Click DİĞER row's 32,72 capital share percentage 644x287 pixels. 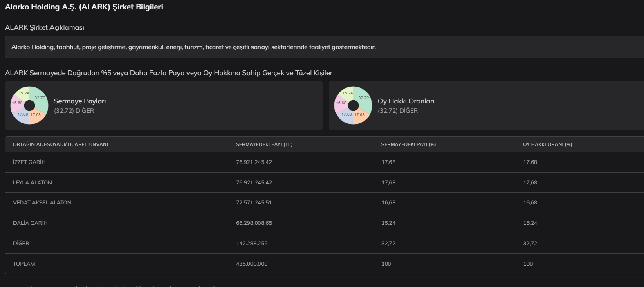tap(388, 243)
